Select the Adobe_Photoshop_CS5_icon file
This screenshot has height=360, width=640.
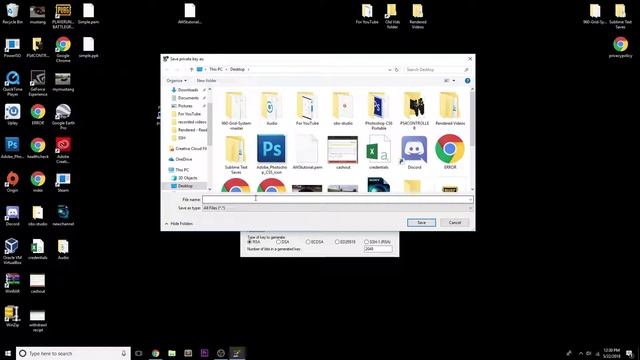[x=271, y=155]
